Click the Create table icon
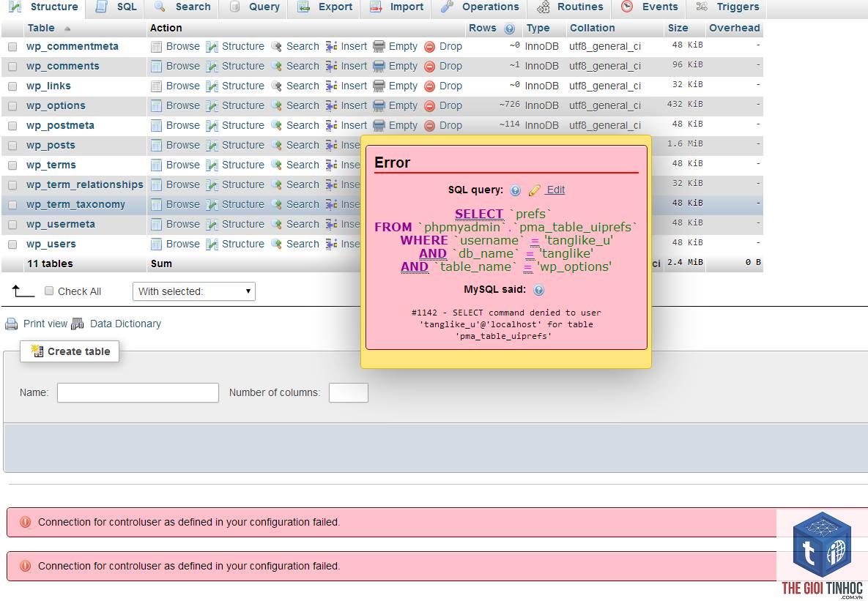Image resolution: width=868 pixels, height=601 pixels. click(x=37, y=351)
